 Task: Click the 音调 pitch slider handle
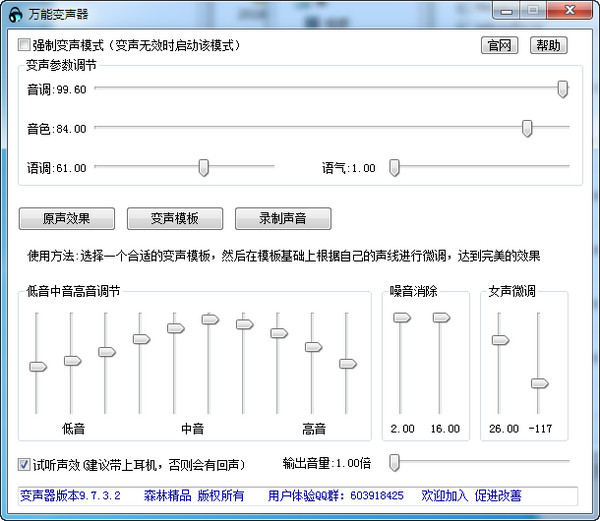[x=563, y=89]
